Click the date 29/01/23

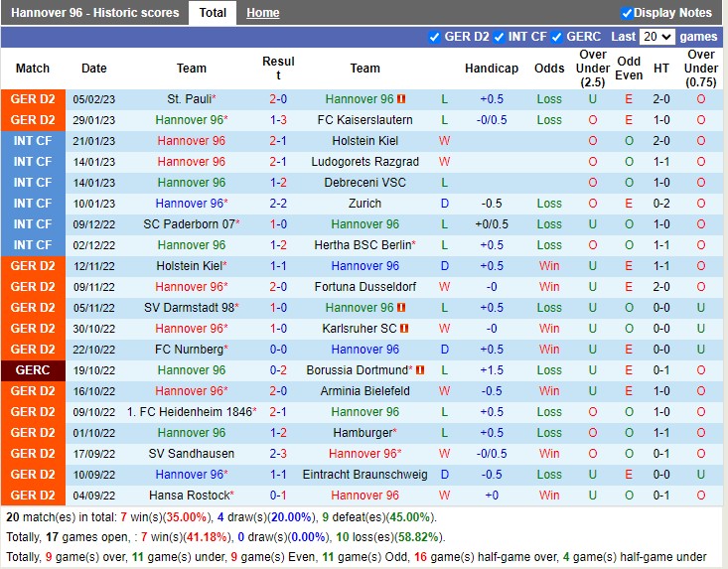coord(93,120)
